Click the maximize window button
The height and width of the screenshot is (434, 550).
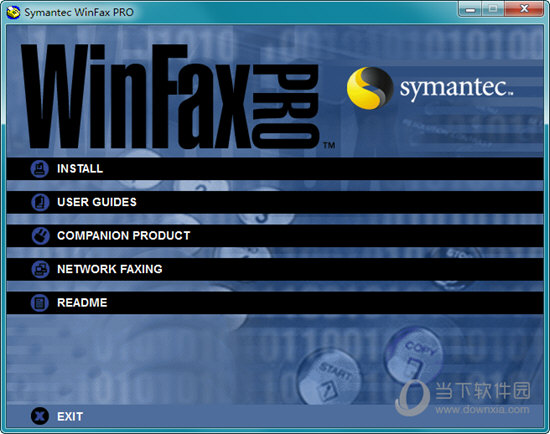tap(493, 9)
